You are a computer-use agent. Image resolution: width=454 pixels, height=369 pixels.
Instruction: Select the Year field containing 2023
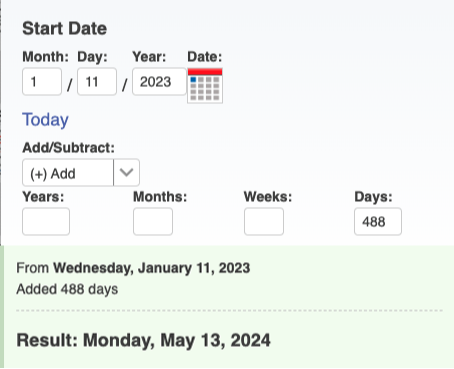(x=159, y=82)
